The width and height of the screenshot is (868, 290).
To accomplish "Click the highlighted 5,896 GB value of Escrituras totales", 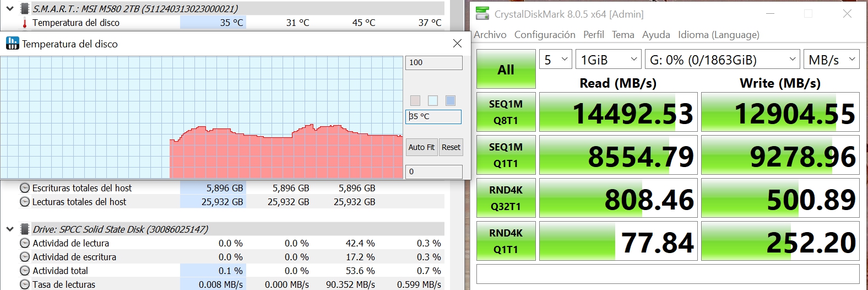I will pos(225,188).
